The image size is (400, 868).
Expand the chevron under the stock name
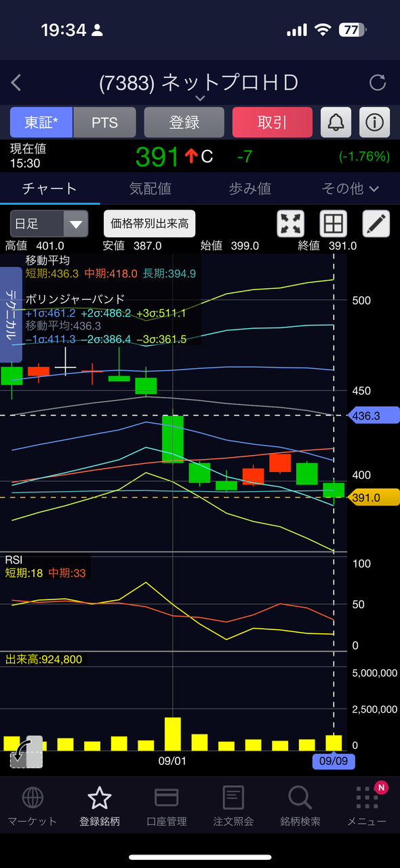[x=200, y=98]
